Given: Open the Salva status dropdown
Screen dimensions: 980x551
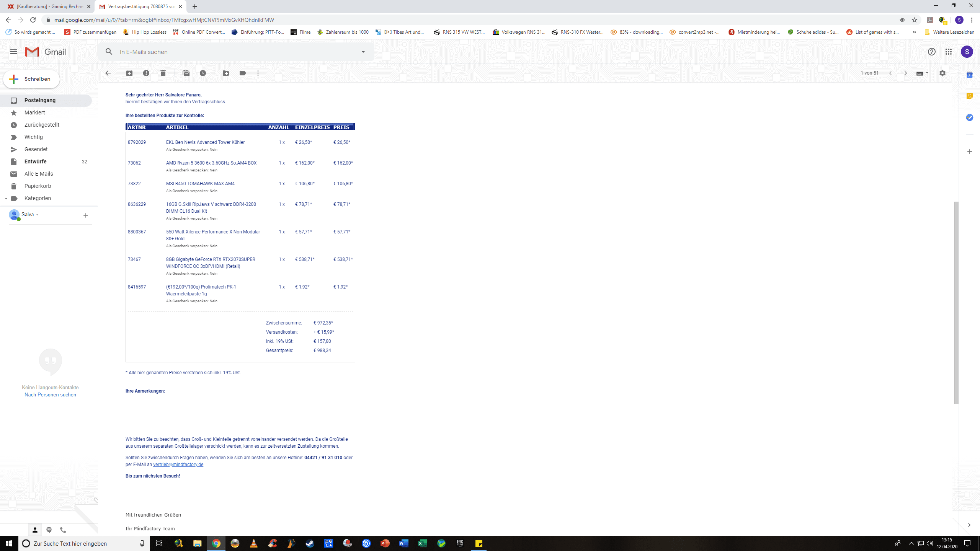Looking at the screenshot, I should pyautogui.click(x=38, y=215).
